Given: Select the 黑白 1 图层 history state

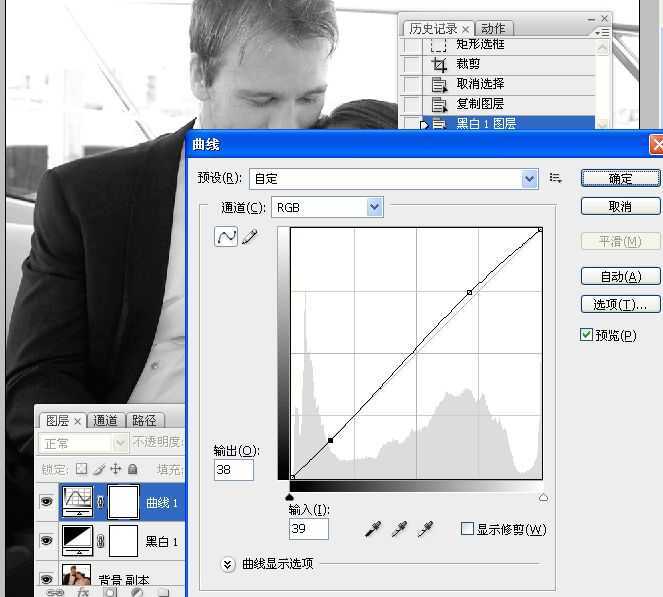Looking at the screenshot, I should [x=507, y=123].
